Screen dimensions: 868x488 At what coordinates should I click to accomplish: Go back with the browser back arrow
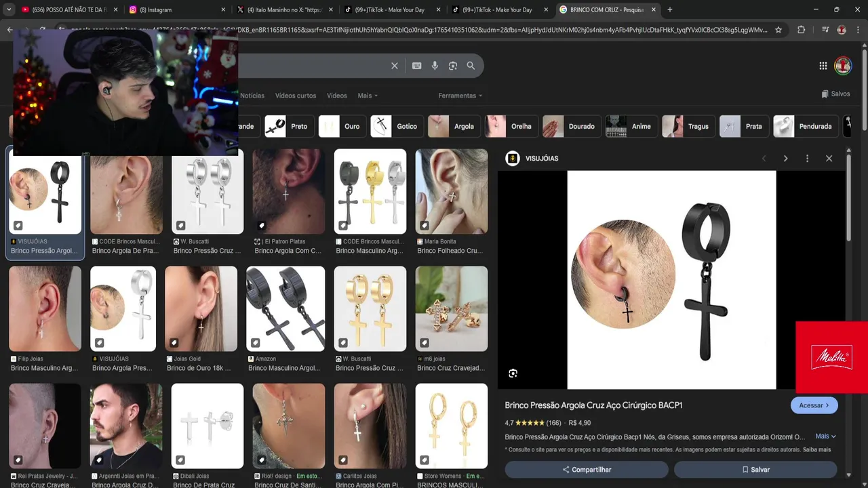(9, 30)
